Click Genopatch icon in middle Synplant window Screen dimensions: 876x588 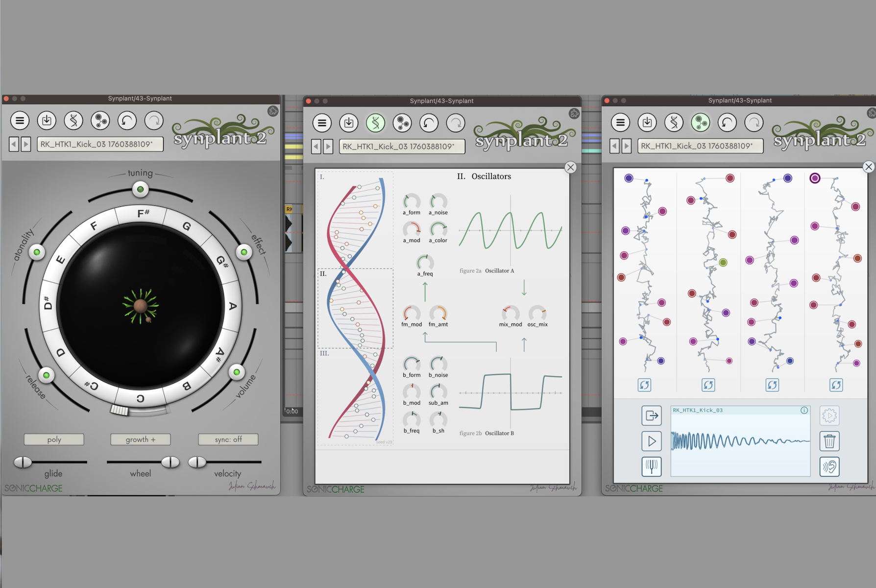(x=402, y=123)
